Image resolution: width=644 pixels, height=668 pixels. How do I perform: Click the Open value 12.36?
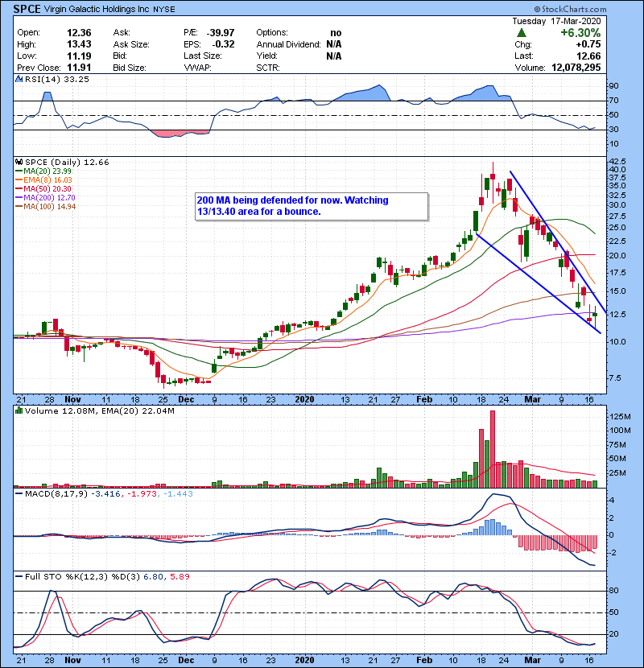click(79, 33)
